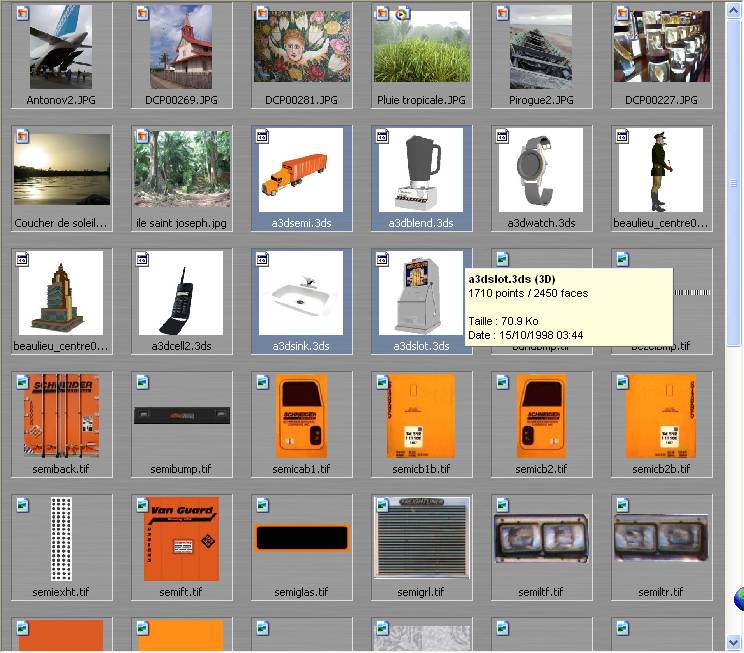The image size is (744, 653).
Task: Select the a3dsink.3ds sink model
Action: point(301,293)
